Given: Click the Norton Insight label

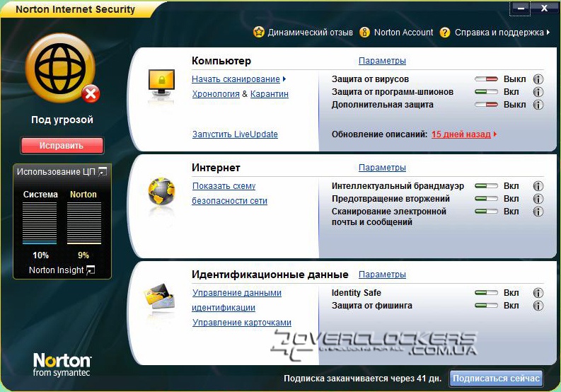Looking at the screenshot, I should (x=56, y=270).
